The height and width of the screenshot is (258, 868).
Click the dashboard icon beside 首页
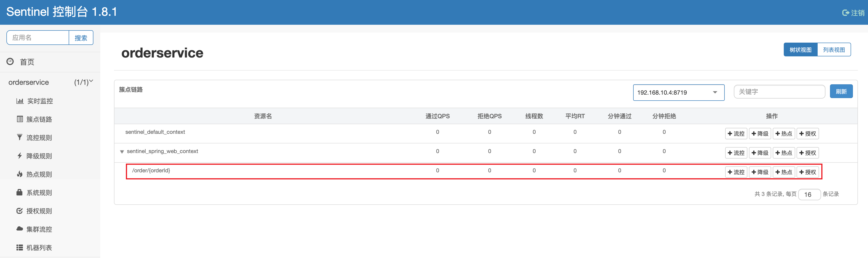(x=10, y=61)
